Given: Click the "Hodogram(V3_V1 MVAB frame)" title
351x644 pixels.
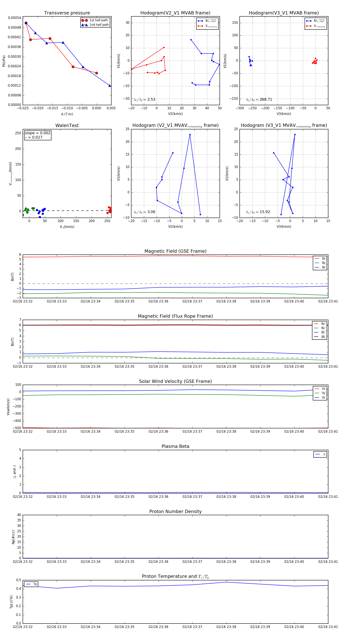Looking at the screenshot, I should point(284,13).
